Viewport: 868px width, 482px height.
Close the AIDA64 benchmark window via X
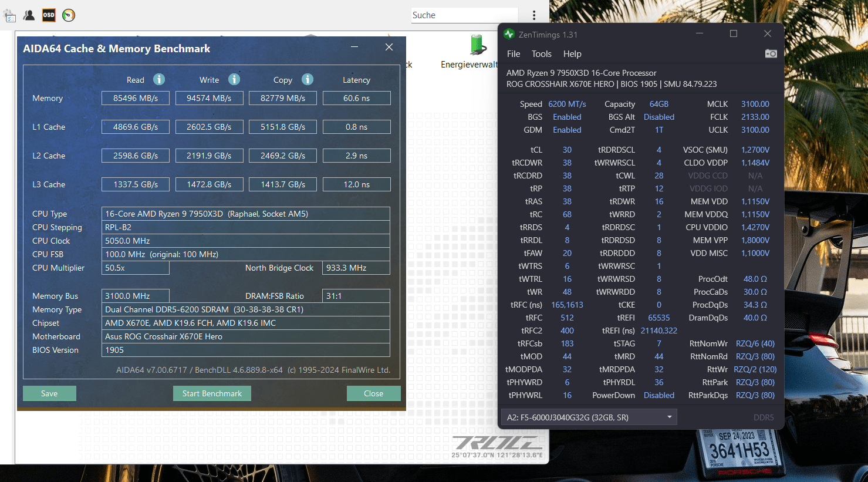(x=389, y=47)
